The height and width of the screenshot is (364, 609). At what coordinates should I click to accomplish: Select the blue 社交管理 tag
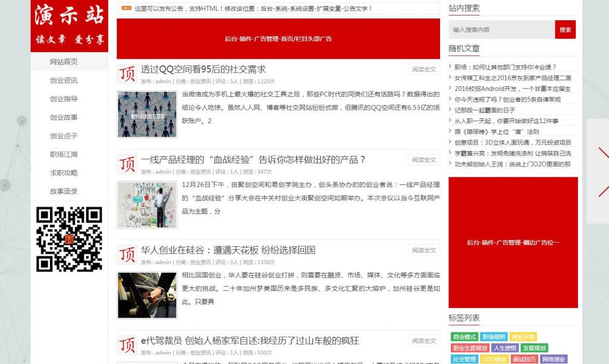(464, 359)
